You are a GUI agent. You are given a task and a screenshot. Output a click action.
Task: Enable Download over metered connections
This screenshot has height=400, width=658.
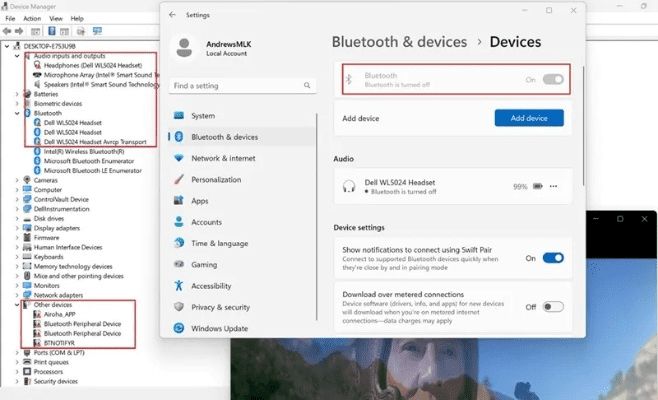click(x=552, y=306)
